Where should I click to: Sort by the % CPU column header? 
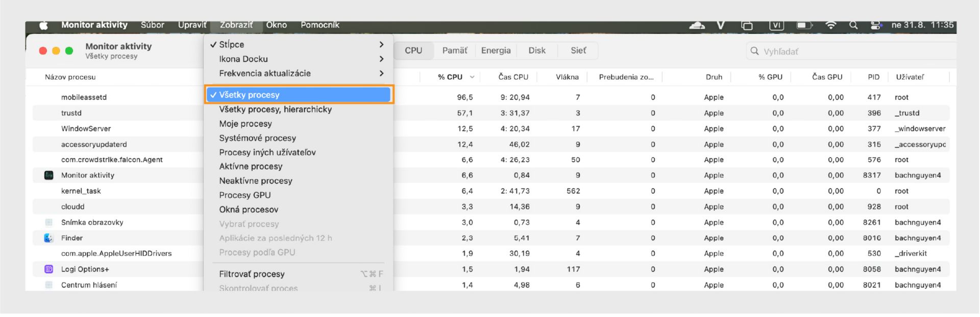click(450, 77)
